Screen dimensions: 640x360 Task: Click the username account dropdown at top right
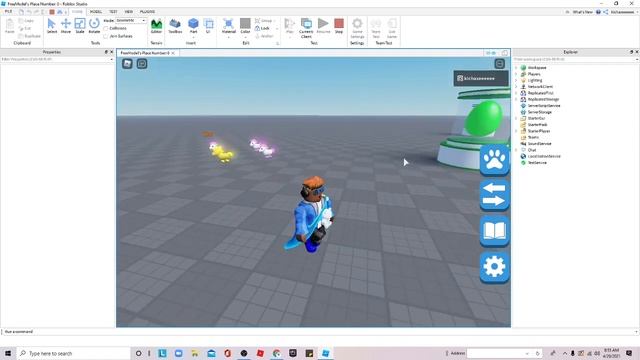tap(623, 12)
